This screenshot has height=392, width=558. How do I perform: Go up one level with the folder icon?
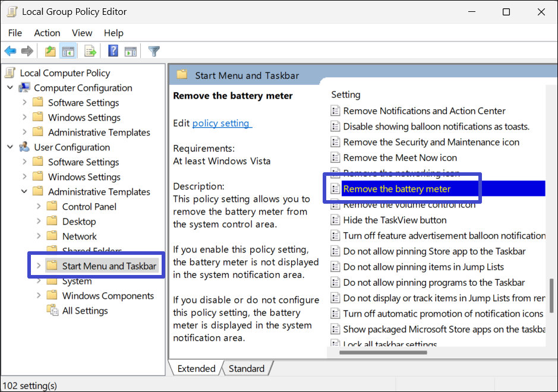pyautogui.click(x=51, y=52)
